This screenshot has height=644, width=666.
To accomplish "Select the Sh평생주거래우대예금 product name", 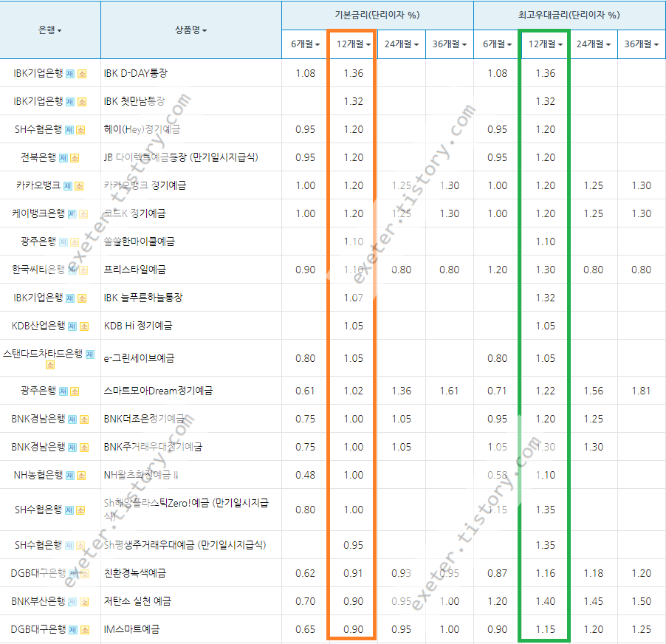I will 185,545.
